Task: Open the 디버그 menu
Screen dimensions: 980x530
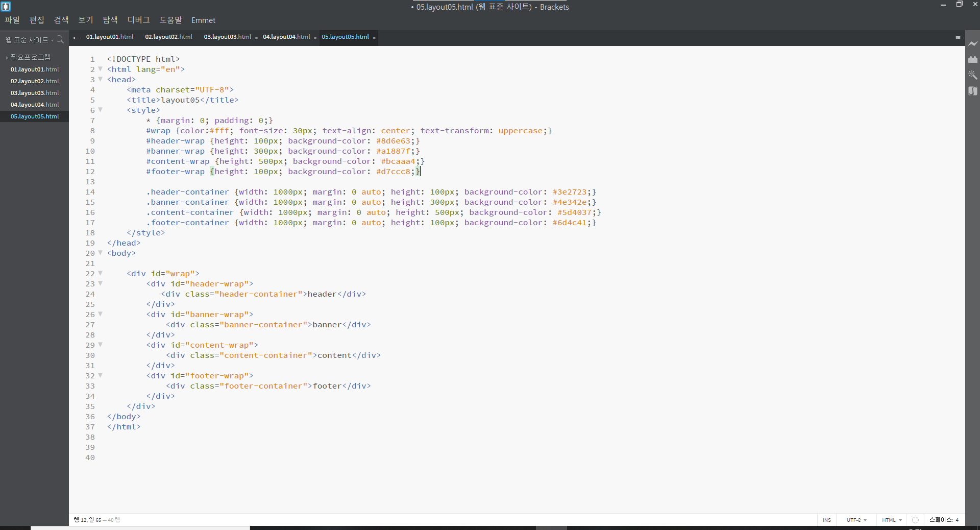Action: pos(139,20)
